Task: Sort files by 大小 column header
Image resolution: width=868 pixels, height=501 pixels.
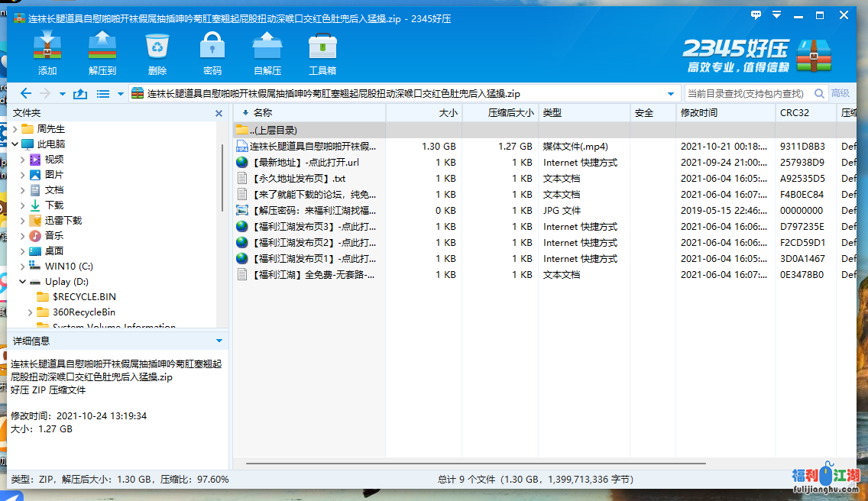Action: tap(448, 113)
